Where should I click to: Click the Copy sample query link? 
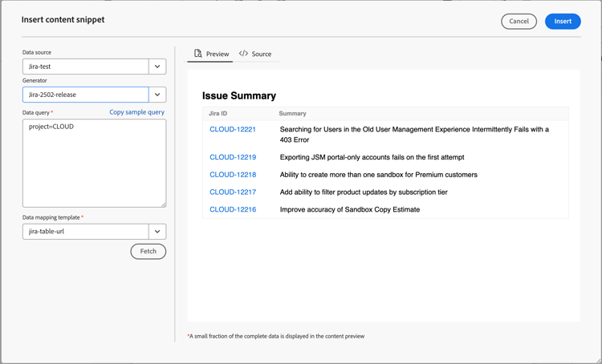point(136,112)
